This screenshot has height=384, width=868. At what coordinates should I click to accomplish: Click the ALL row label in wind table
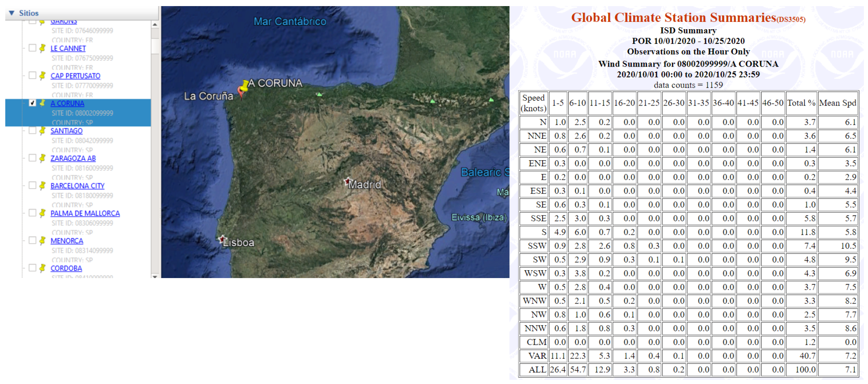point(533,370)
